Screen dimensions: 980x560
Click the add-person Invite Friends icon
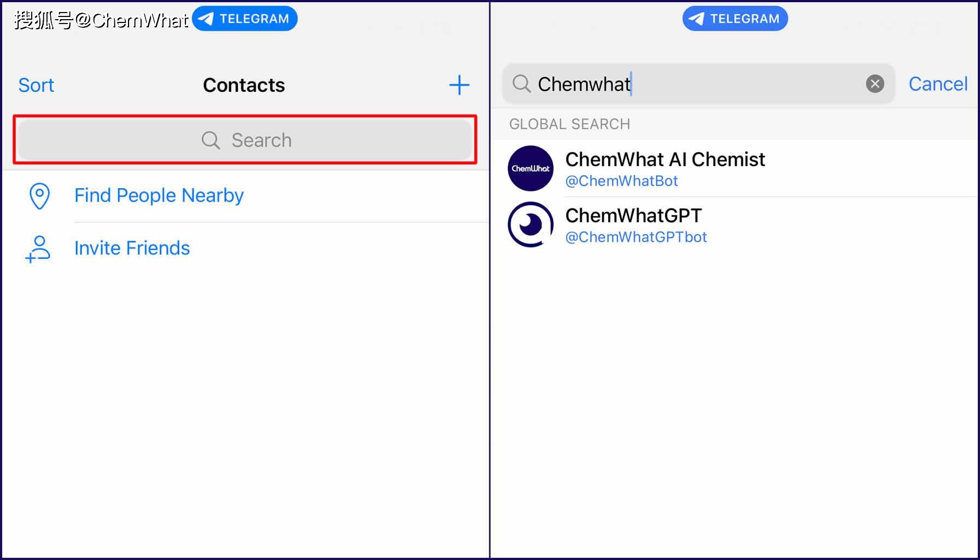coord(38,249)
